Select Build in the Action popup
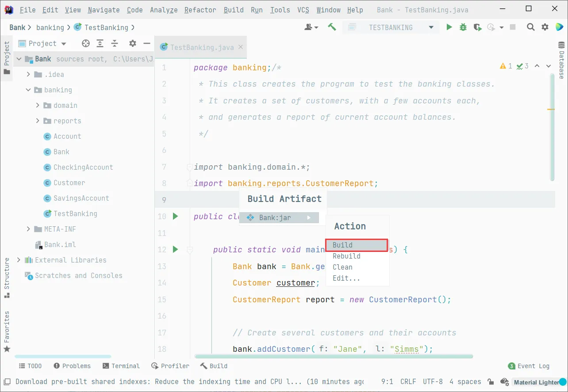Screen dimensions: 568x392 pyautogui.click(x=357, y=245)
